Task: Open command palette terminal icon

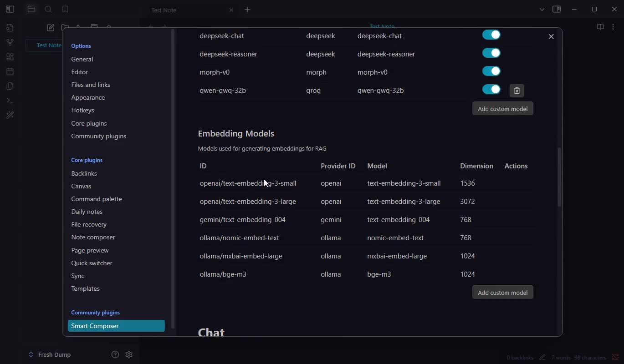Action: (x=10, y=101)
